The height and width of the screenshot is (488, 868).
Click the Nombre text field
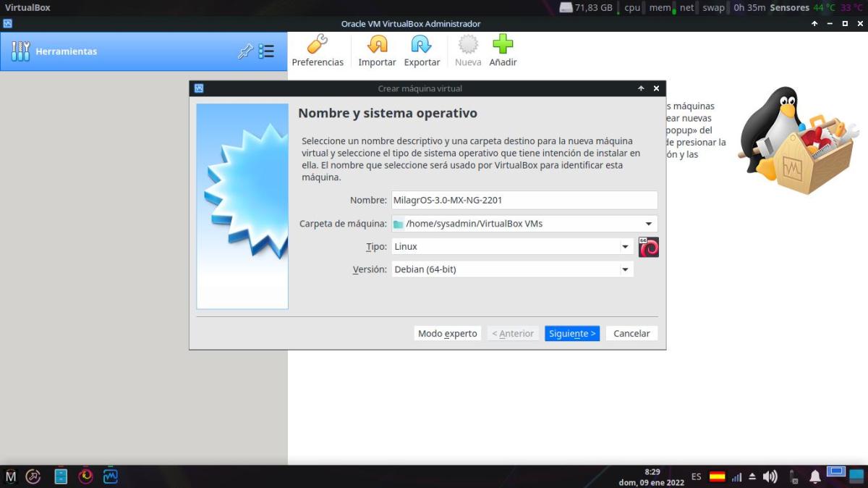pos(524,200)
